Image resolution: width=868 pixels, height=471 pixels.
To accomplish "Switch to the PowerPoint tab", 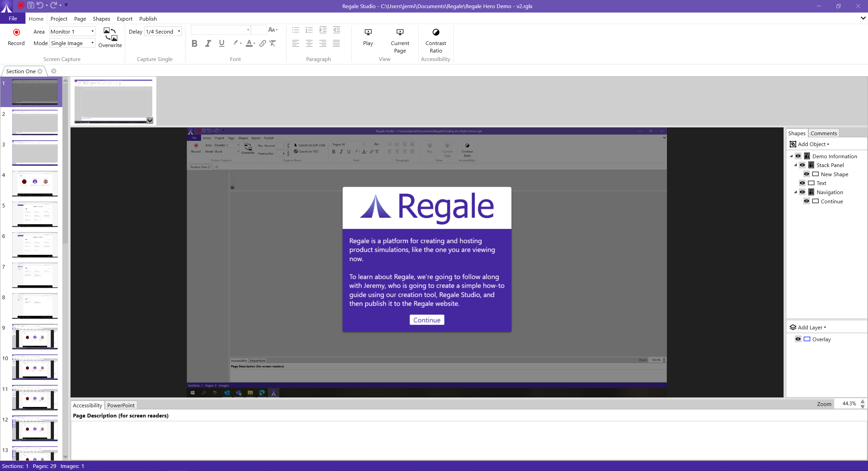I will pyautogui.click(x=120, y=405).
